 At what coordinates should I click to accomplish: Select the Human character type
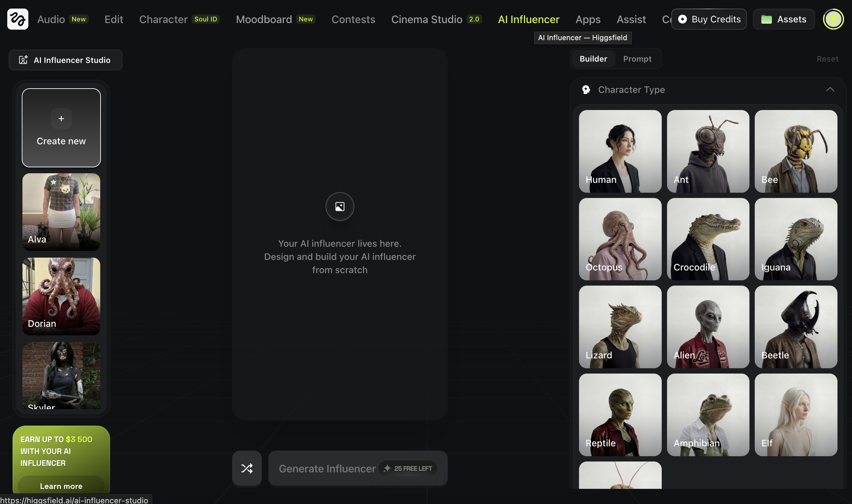pyautogui.click(x=620, y=151)
